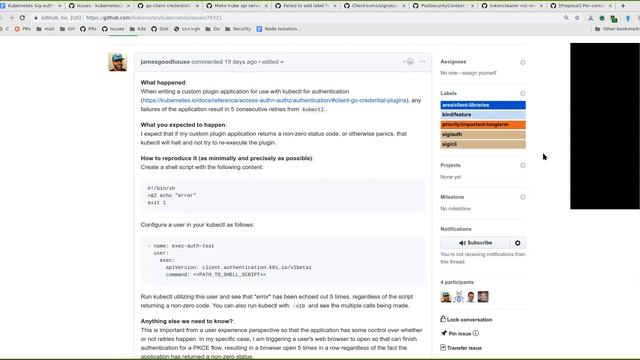
Task: Switch to the Failed to add label tab
Action: click(x=305, y=6)
